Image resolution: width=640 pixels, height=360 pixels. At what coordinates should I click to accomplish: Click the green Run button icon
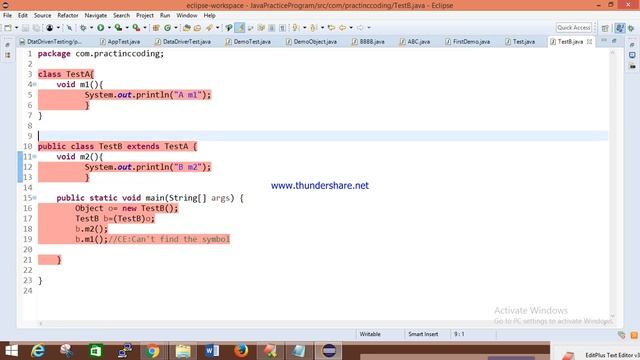pos(100,28)
